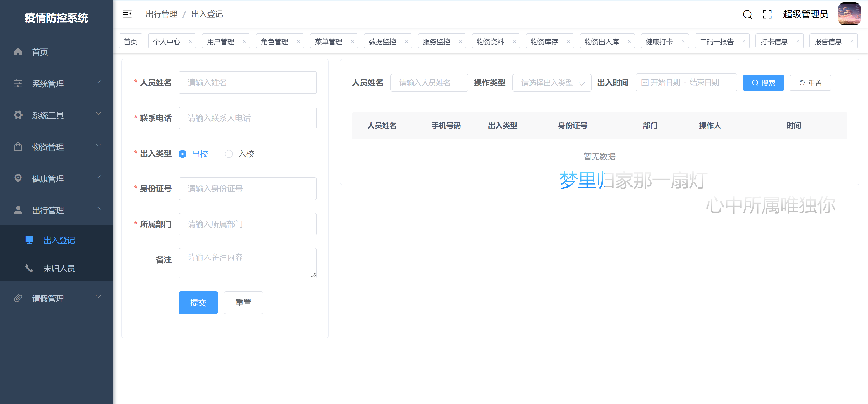Screen dimensions: 868x404
Task: Click the 健康管理 location pin icon
Action: tap(18, 178)
